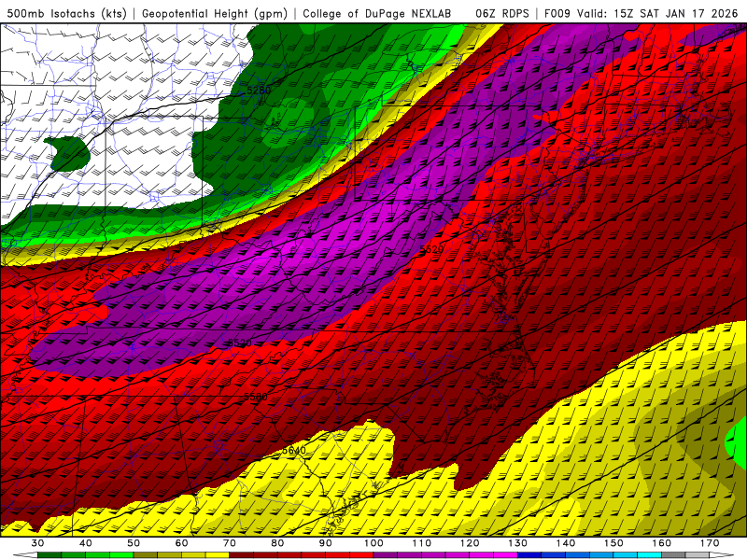Click the 5580 height contour label
The width and height of the screenshot is (747, 560).
pyautogui.click(x=256, y=397)
